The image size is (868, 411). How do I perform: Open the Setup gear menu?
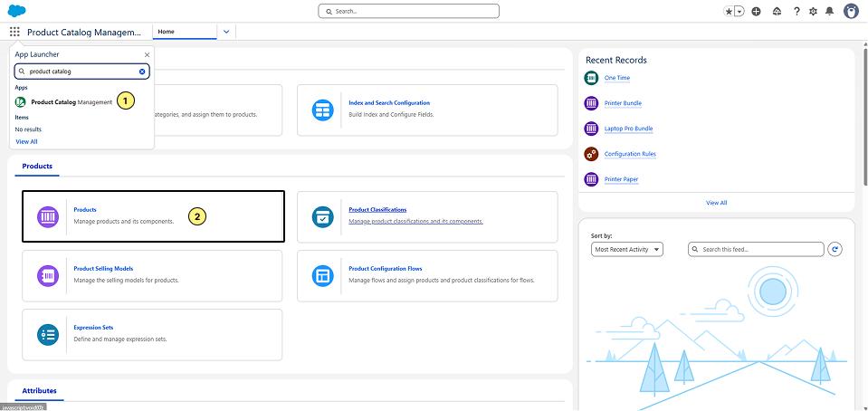813,11
